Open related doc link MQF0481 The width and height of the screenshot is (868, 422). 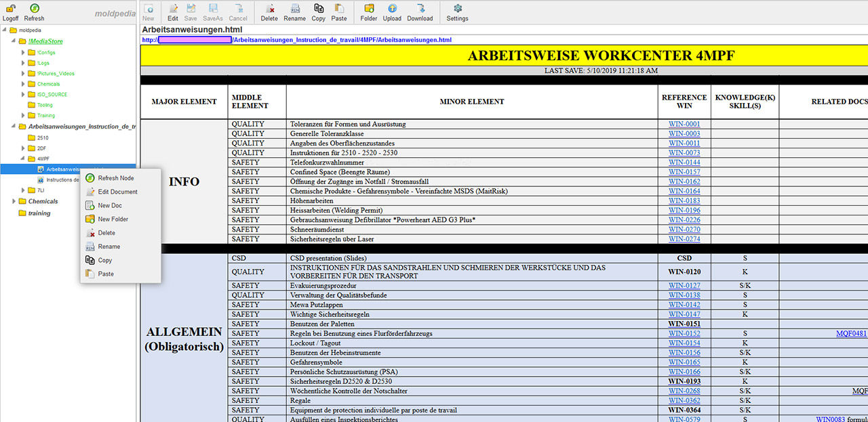pos(852,333)
